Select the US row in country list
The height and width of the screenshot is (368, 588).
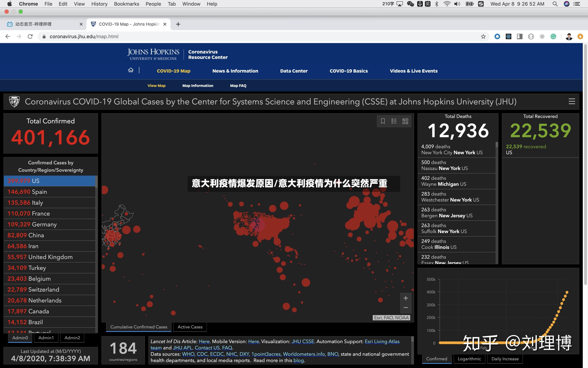click(50, 181)
